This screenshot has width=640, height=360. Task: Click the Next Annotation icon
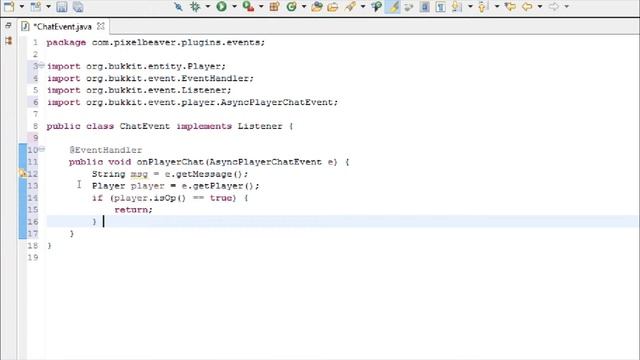pos(457,7)
